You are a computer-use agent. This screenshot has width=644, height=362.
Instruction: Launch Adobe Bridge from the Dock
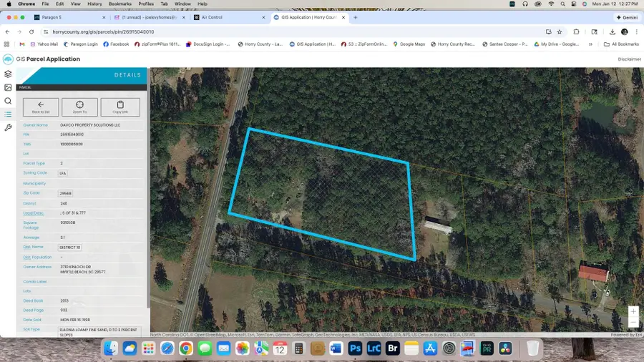(393, 348)
